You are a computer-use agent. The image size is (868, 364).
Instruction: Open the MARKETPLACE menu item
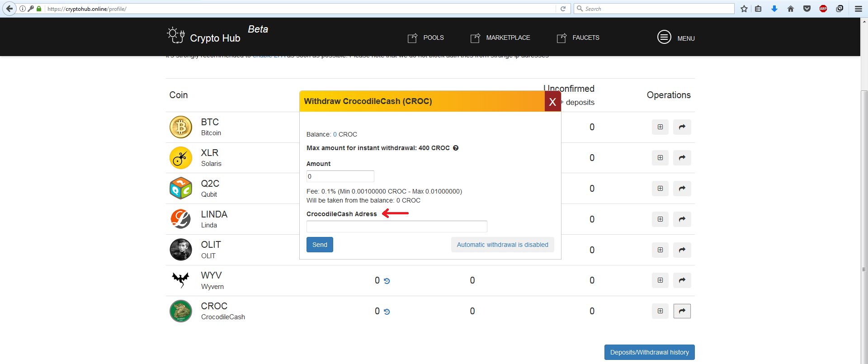pos(500,38)
